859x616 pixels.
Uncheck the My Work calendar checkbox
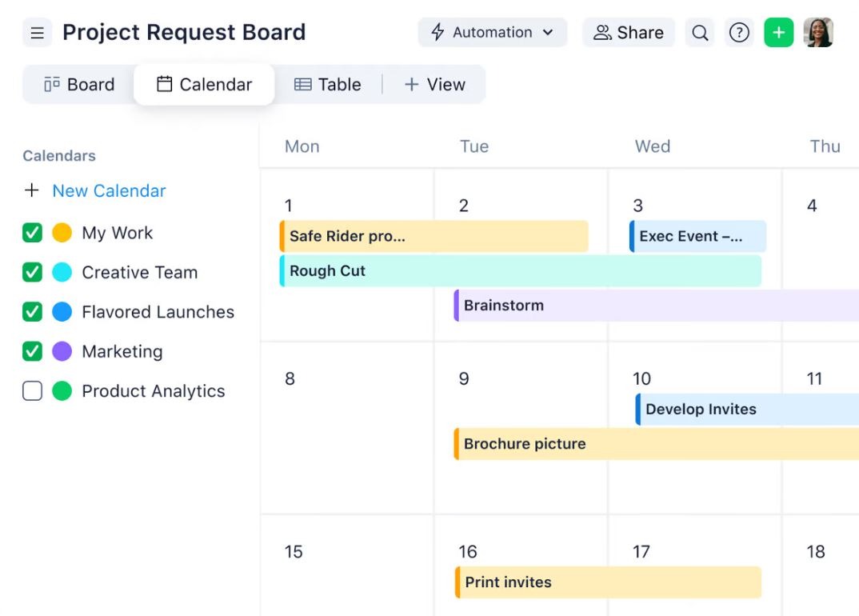pyautogui.click(x=32, y=233)
